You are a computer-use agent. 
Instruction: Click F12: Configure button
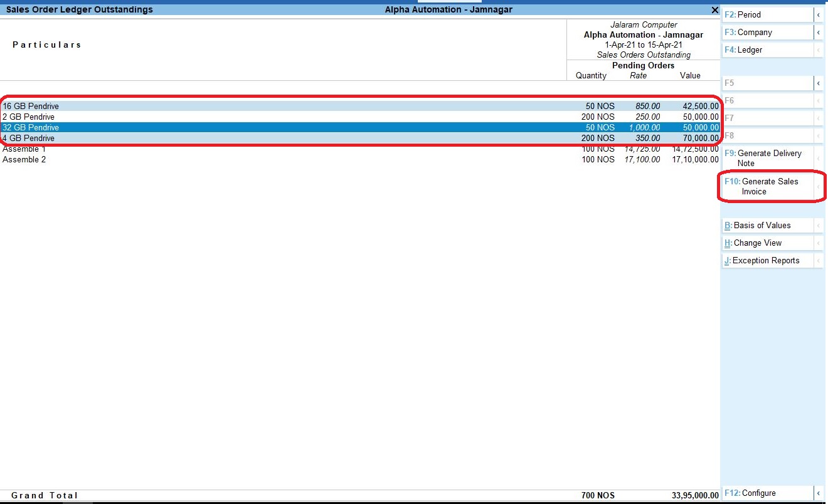pos(768,493)
